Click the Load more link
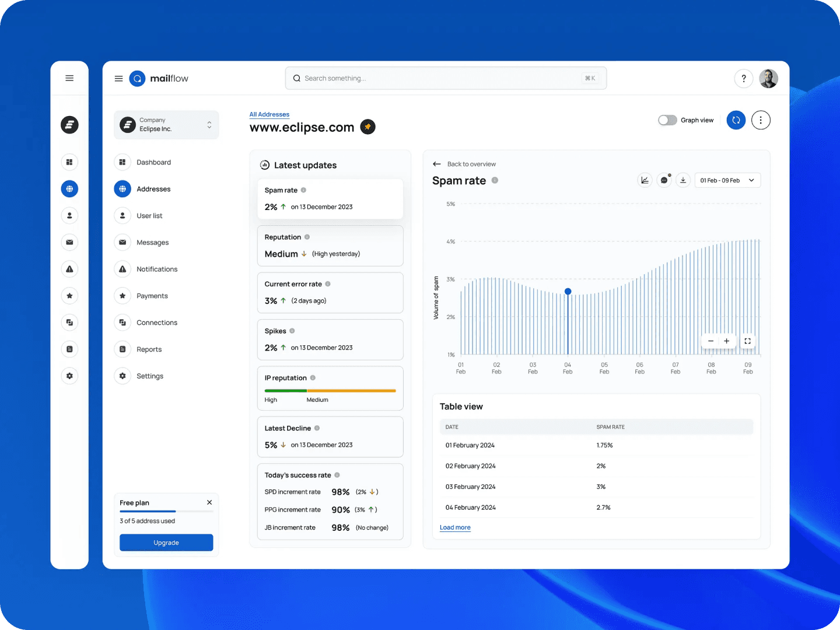This screenshot has height=630, width=840. 455,527
